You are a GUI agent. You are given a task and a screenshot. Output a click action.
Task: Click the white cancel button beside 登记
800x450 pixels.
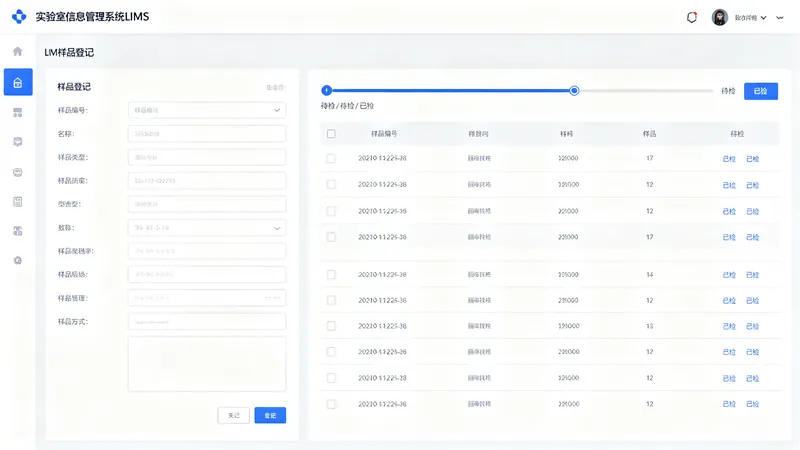point(234,415)
